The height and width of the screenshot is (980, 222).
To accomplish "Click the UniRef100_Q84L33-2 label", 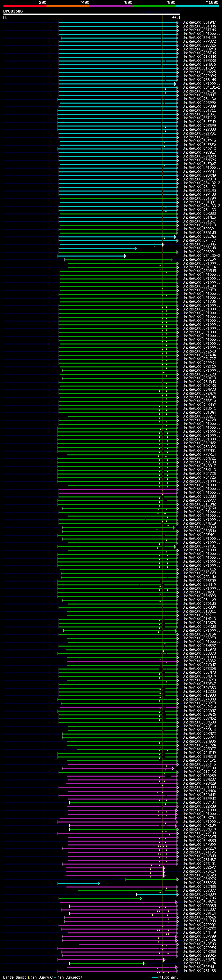I will coord(201,206).
